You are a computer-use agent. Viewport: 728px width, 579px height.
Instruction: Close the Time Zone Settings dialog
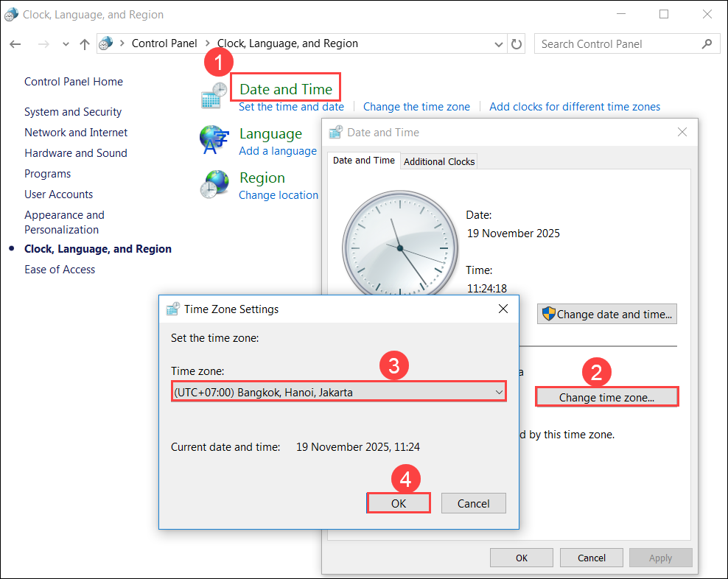click(x=503, y=309)
